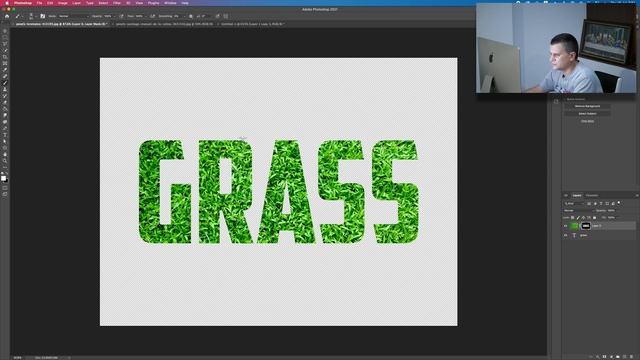640x360 pixels.
Task: Toggle lock all padlock icon
Action: coord(594,218)
